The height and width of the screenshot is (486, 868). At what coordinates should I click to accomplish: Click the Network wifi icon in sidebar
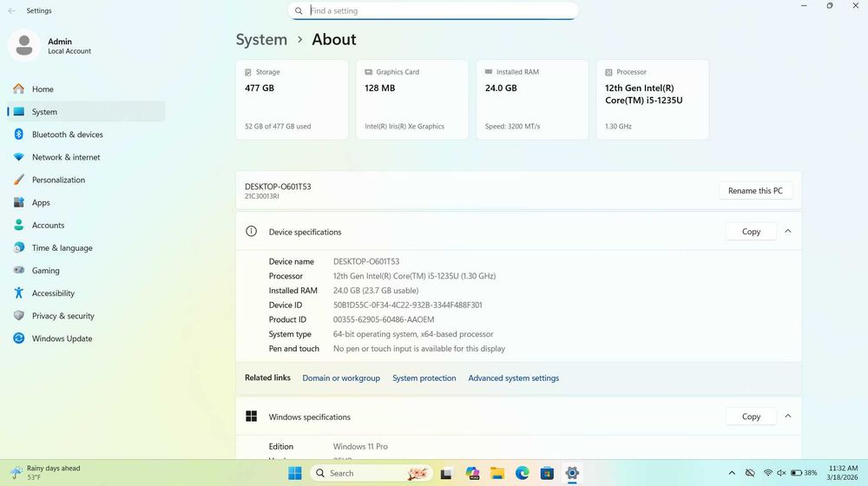19,157
